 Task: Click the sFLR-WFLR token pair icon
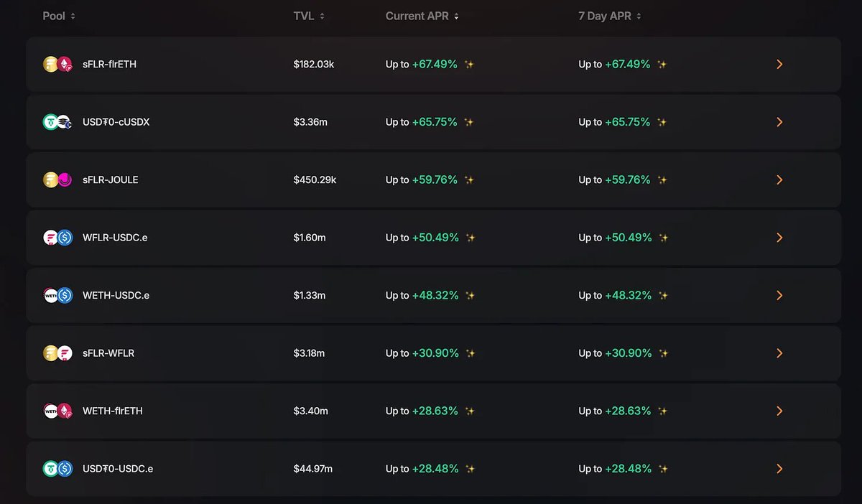[x=58, y=353]
